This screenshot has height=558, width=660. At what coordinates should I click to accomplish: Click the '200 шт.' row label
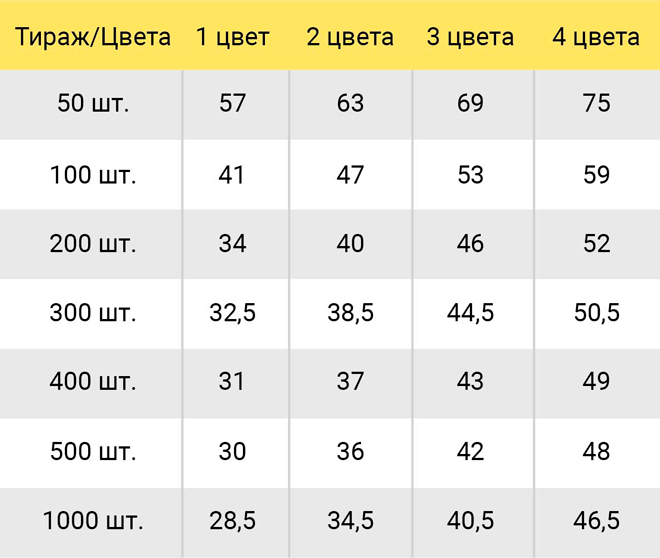tap(93, 244)
